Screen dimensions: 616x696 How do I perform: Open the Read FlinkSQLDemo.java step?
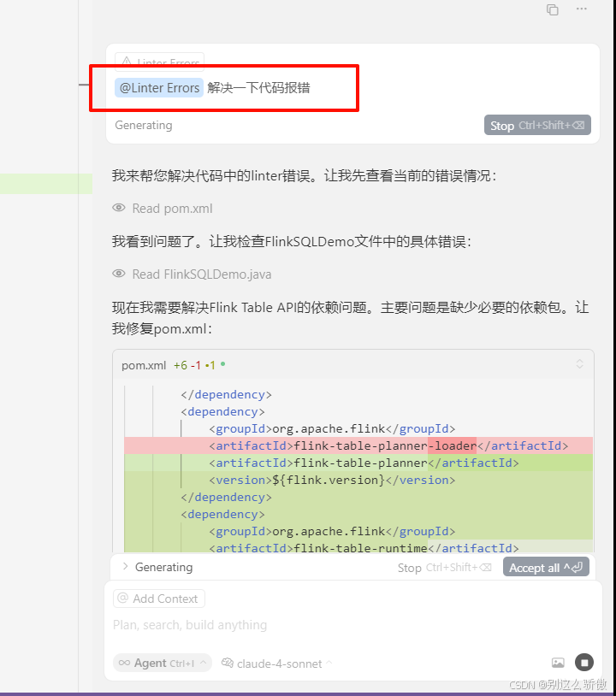tap(202, 274)
